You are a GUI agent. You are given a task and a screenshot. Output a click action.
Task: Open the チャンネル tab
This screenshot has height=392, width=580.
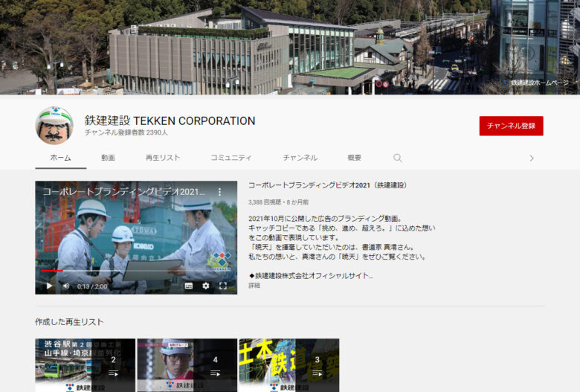(300, 158)
